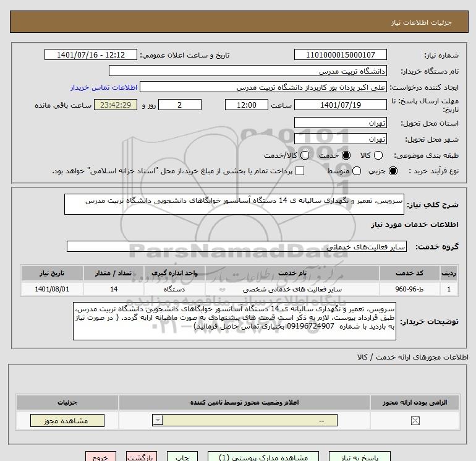Select the خدمت radio button
Viewport: 476px width, 461px height.
coord(346,155)
